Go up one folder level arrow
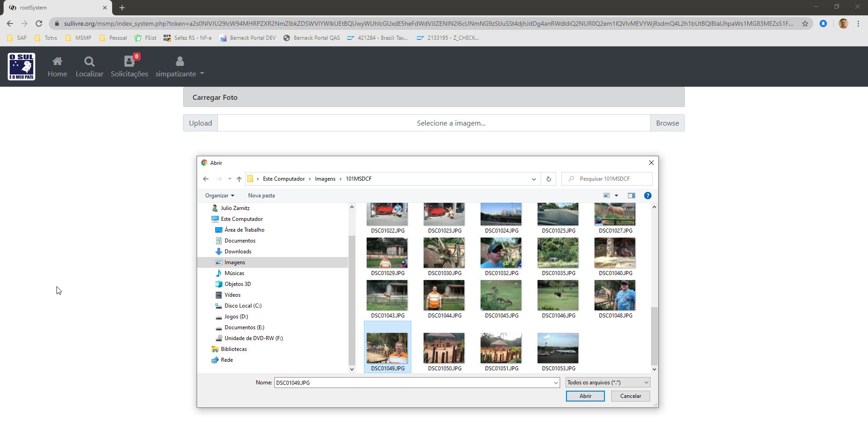The width and height of the screenshot is (868, 425). coord(239,179)
